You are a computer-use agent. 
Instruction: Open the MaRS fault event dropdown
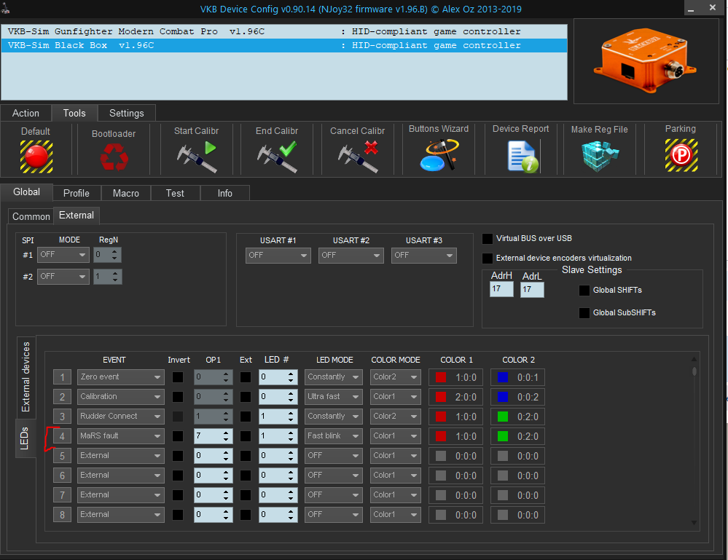pyautogui.click(x=120, y=436)
